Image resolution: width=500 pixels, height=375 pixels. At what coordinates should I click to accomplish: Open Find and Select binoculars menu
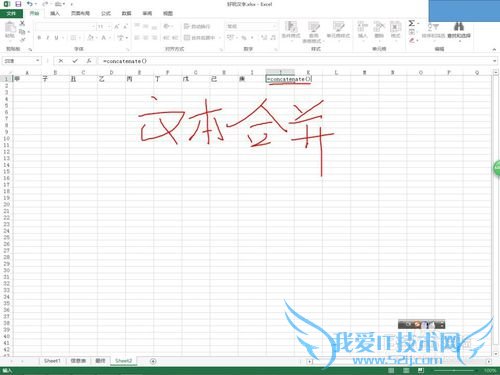pos(459,31)
